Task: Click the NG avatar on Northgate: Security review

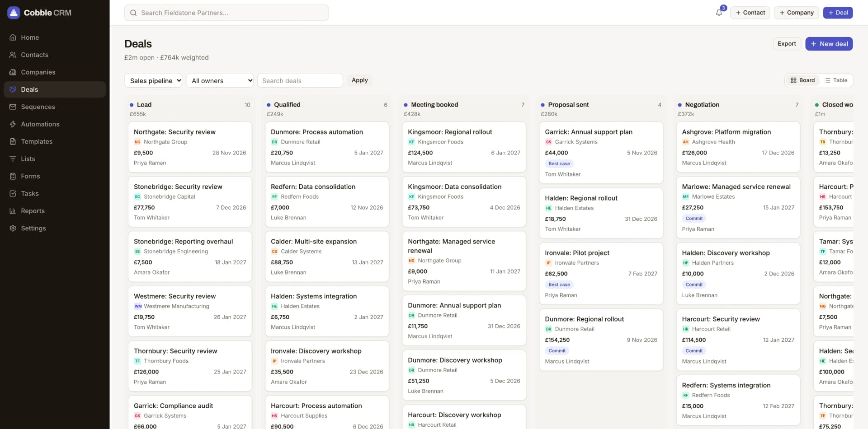Action: point(137,142)
